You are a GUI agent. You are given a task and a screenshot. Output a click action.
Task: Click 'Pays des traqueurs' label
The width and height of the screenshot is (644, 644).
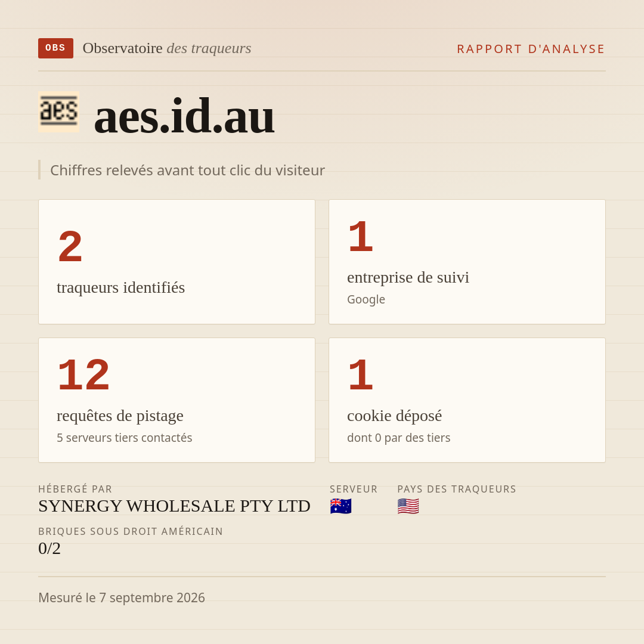(457, 489)
